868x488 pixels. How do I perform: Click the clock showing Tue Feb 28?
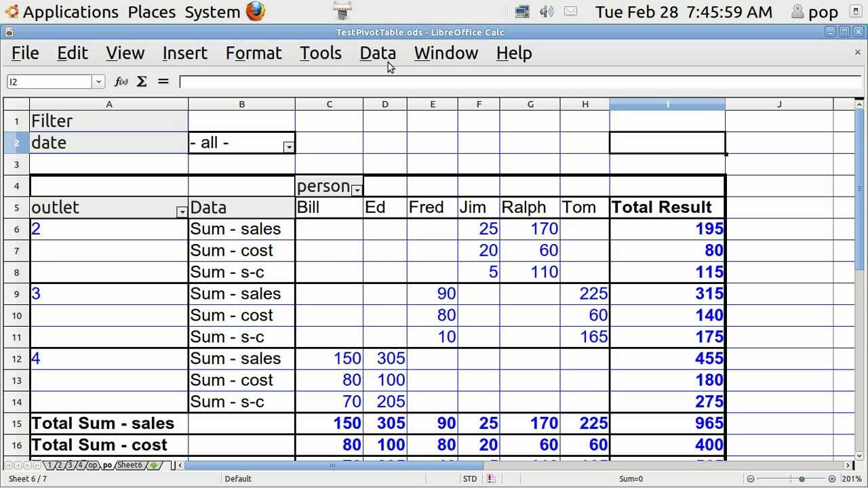pyautogui.click(x=684, y=12)
